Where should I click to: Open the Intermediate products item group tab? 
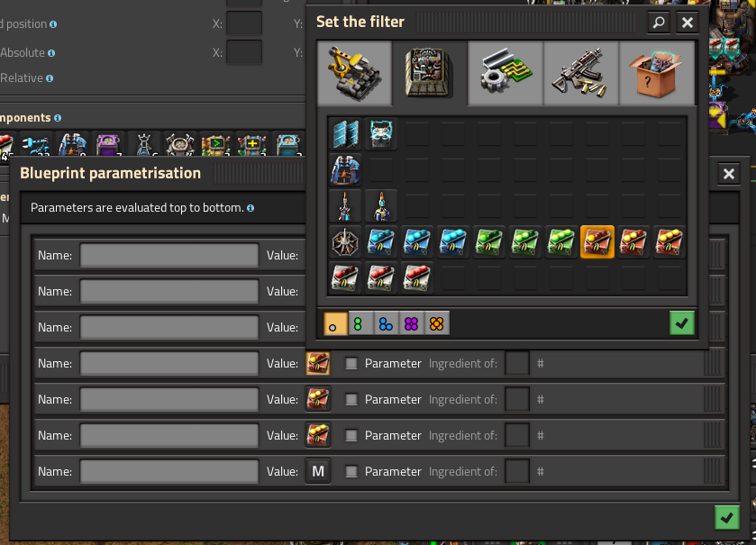tap(506, 73)
